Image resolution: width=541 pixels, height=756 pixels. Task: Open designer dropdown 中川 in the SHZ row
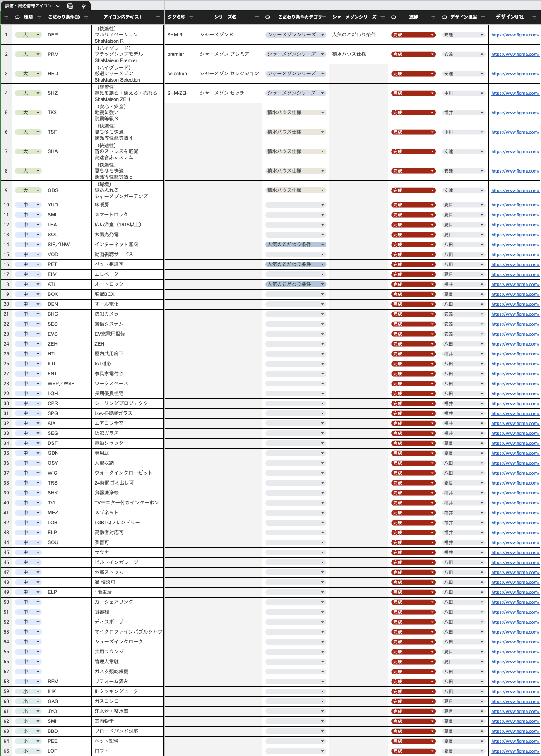pyautogui.click(x=464, y=93)
